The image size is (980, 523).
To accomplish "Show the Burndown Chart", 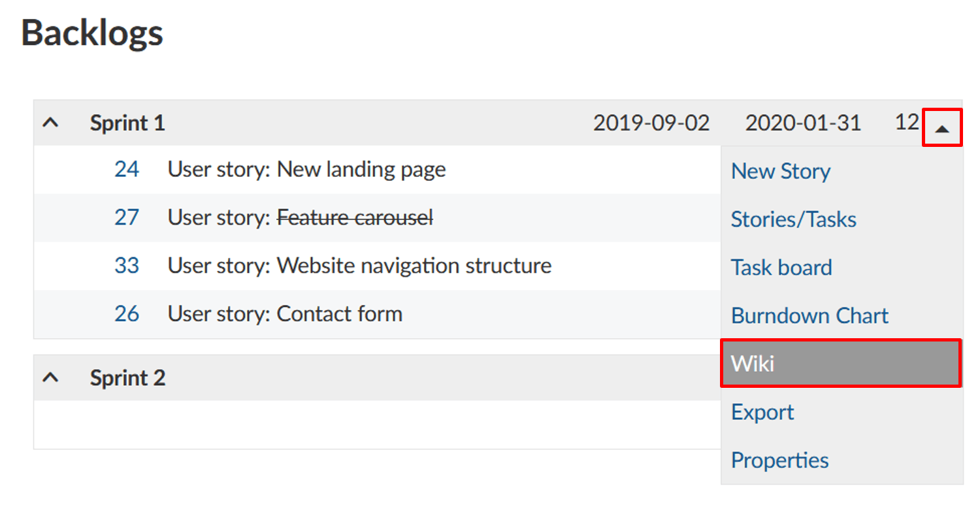I will pyautogui.click(x=809, y=316).
